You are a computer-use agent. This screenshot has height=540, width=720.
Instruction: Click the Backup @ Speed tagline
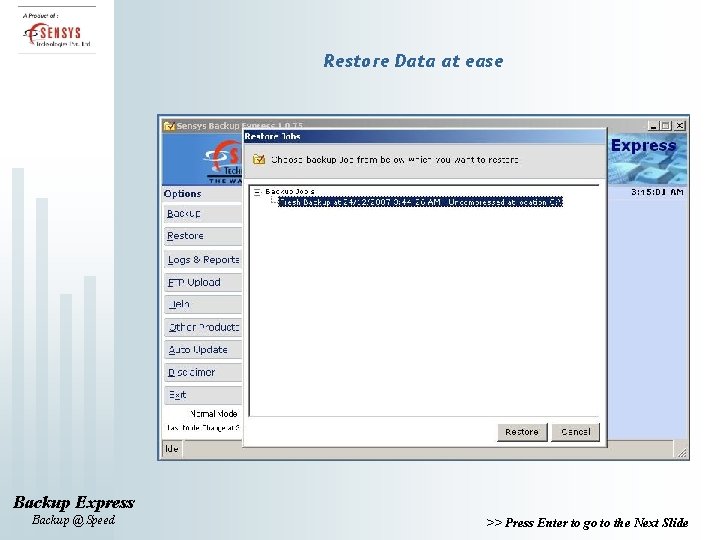(73, 520)
